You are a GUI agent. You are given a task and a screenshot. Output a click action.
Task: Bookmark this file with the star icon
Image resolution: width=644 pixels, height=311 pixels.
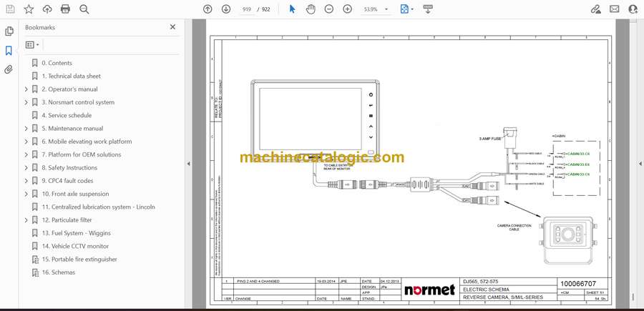coord(29,9)
